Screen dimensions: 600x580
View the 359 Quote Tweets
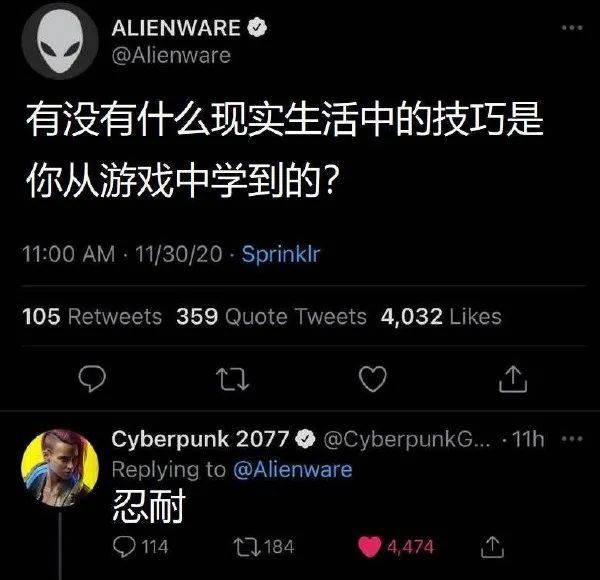coord(271,317)
